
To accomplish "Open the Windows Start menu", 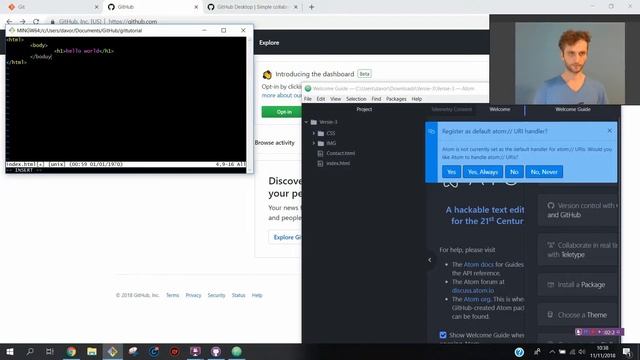I will pos(10,351).
